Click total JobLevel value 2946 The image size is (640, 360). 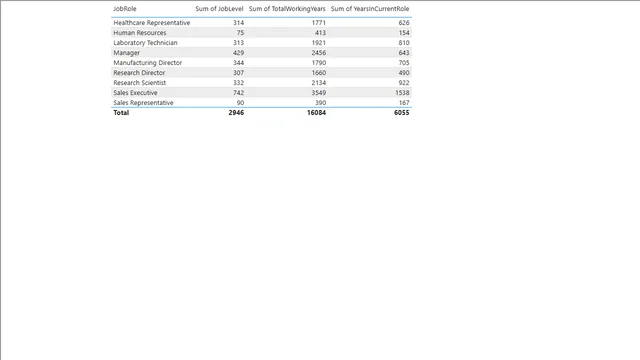click(x=236, y=113)
